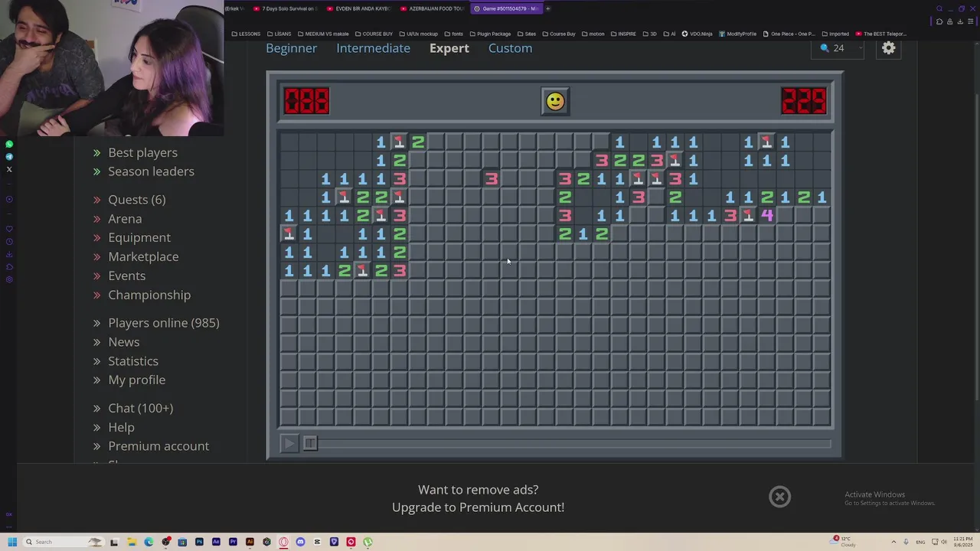Image resolution: width=980 pixels, height=551 pixels.
Task: Open WhatsApp in browser sidebar
Action: 9,144
